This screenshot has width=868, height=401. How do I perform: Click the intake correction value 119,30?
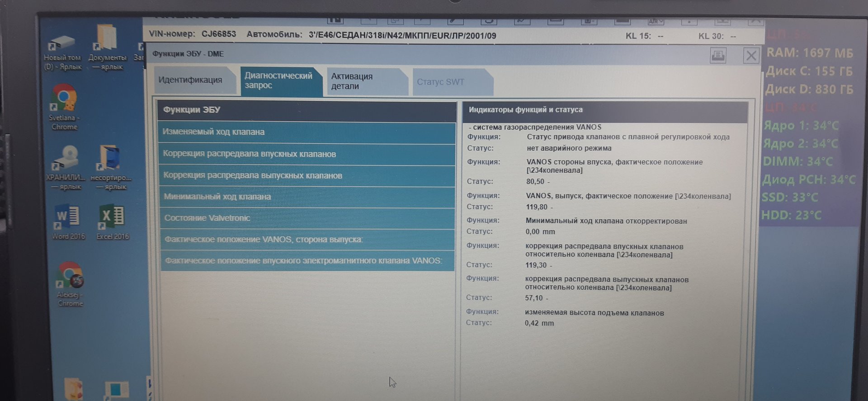coord(536,265)
